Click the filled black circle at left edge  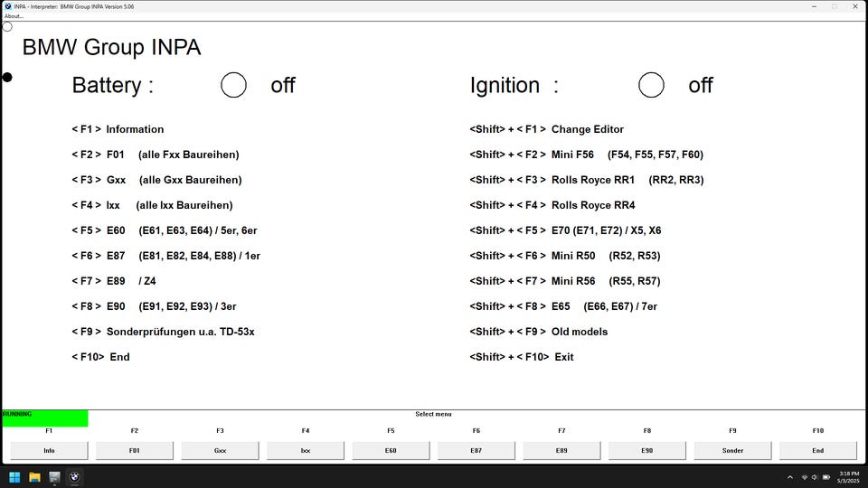(7, 78)
